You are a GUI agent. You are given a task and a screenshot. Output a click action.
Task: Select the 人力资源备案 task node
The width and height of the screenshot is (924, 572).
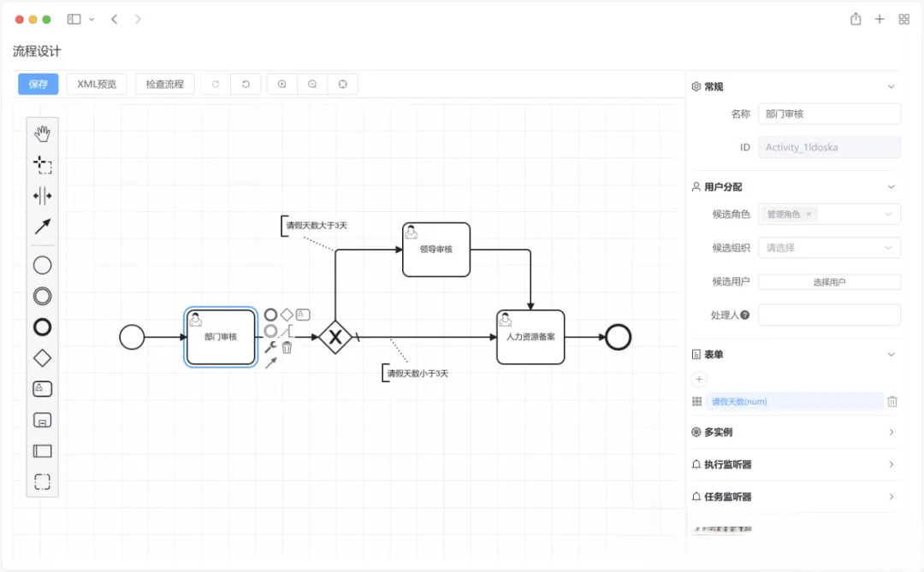pos(530,337)
